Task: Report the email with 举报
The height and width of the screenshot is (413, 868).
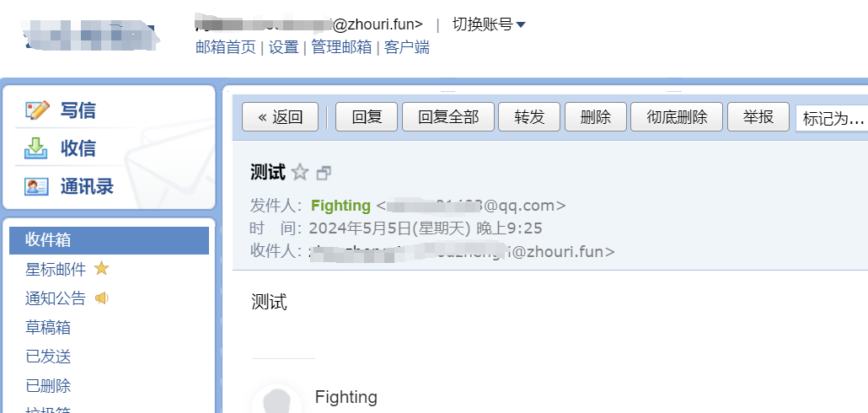Action: 758,117
